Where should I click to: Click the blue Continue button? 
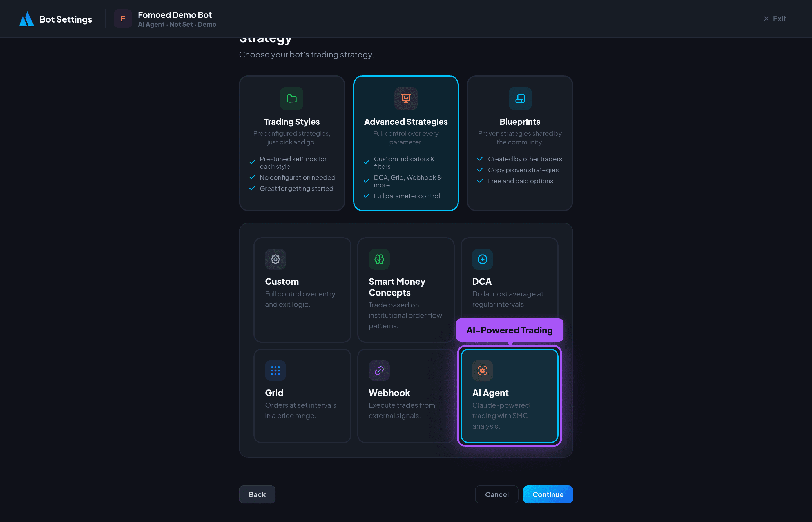548,494
